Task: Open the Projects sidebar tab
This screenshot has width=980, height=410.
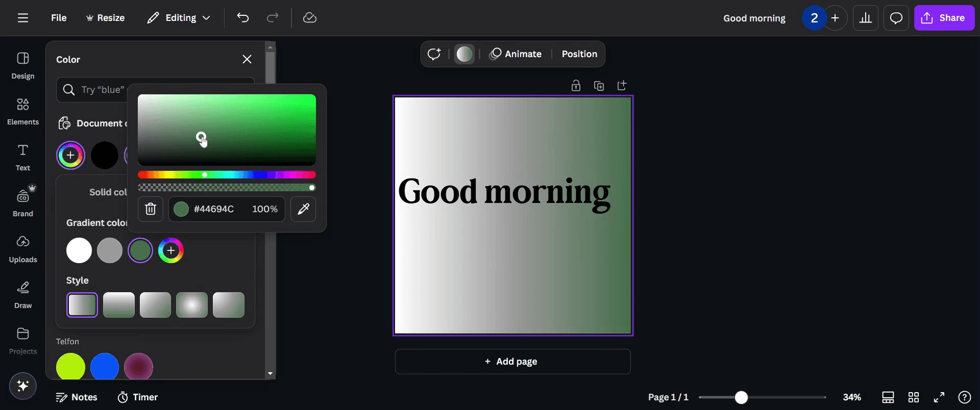Action: tap(23, 341)
